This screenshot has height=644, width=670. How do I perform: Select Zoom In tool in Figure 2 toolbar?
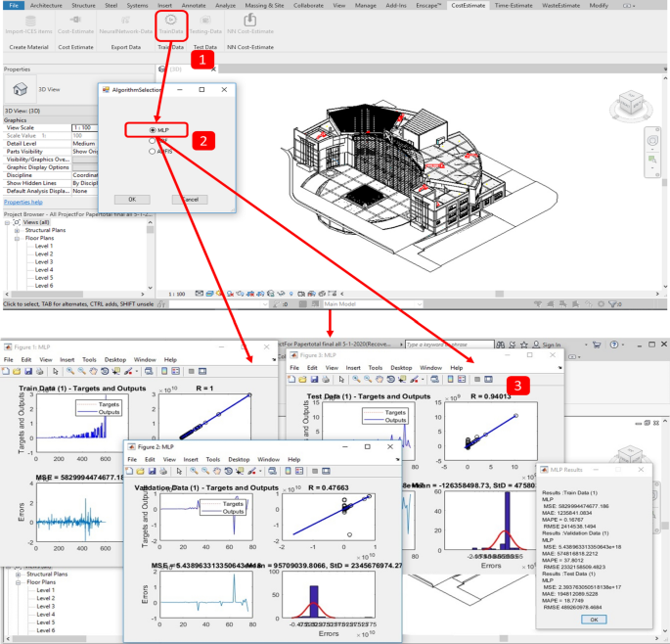(x=194, y=471)
